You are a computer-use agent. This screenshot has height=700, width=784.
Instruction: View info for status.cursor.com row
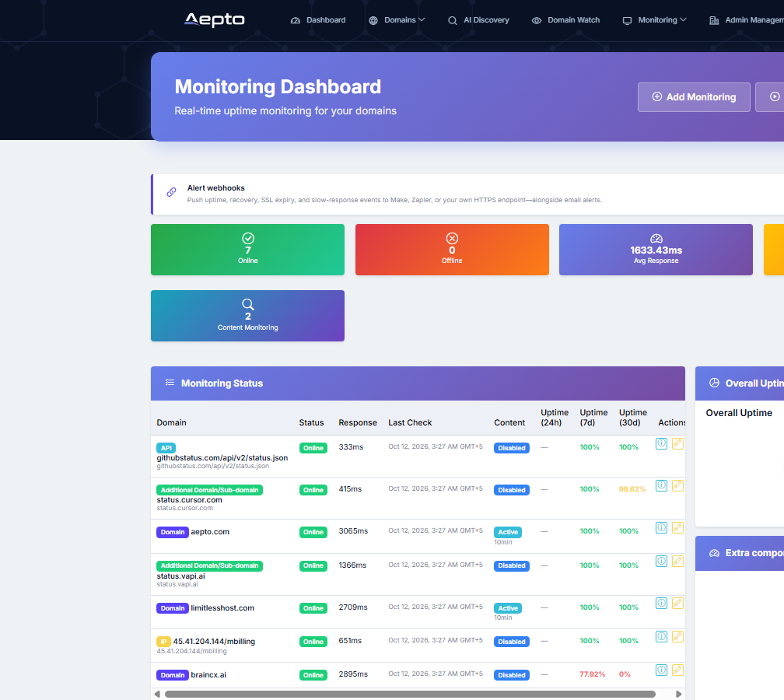point(661,485)
